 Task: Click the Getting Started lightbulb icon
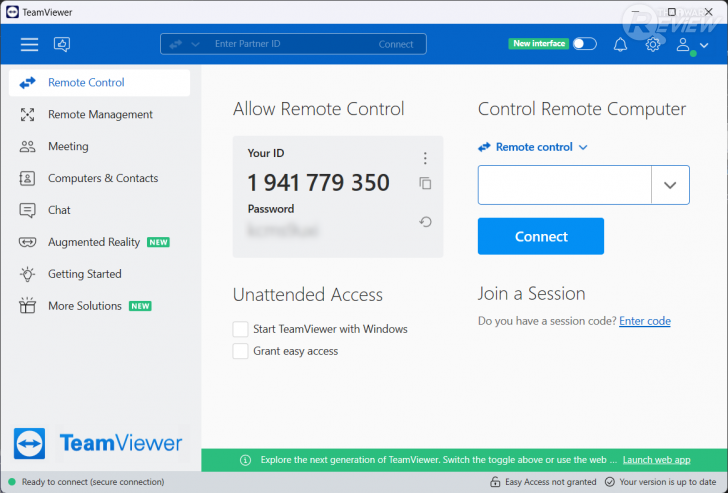click(27, 274)
